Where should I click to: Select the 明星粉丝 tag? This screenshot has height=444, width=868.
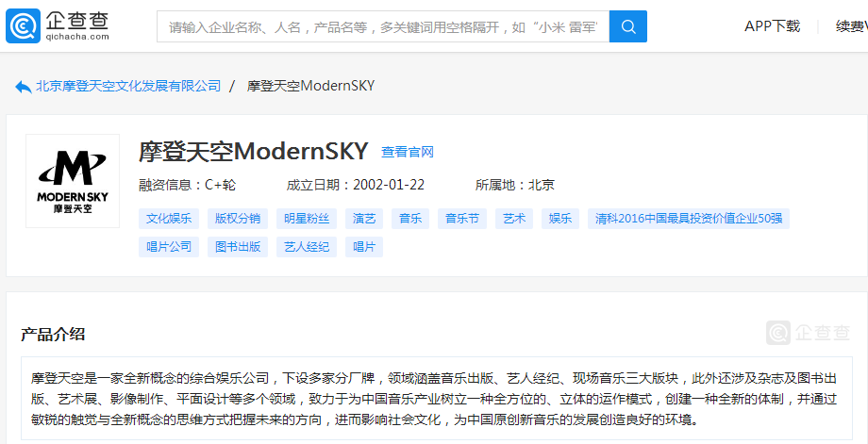307,219
